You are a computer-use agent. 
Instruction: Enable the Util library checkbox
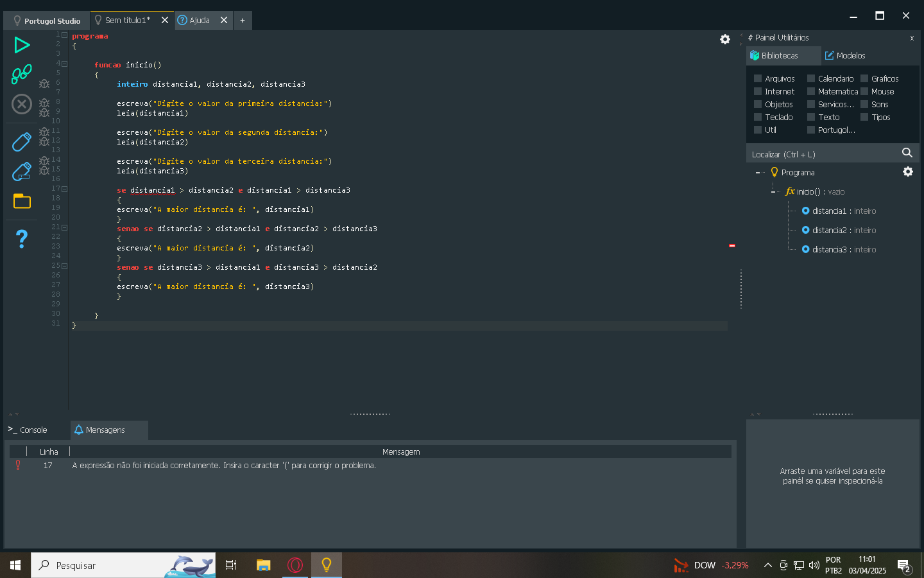pyautogui.click(x=758, y=130)
